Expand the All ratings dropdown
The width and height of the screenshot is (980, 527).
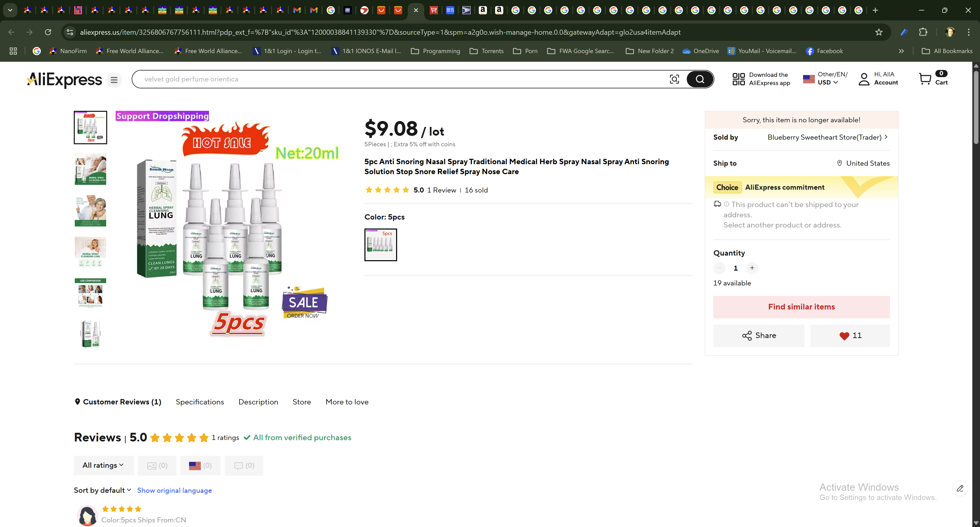click(103, 465)
